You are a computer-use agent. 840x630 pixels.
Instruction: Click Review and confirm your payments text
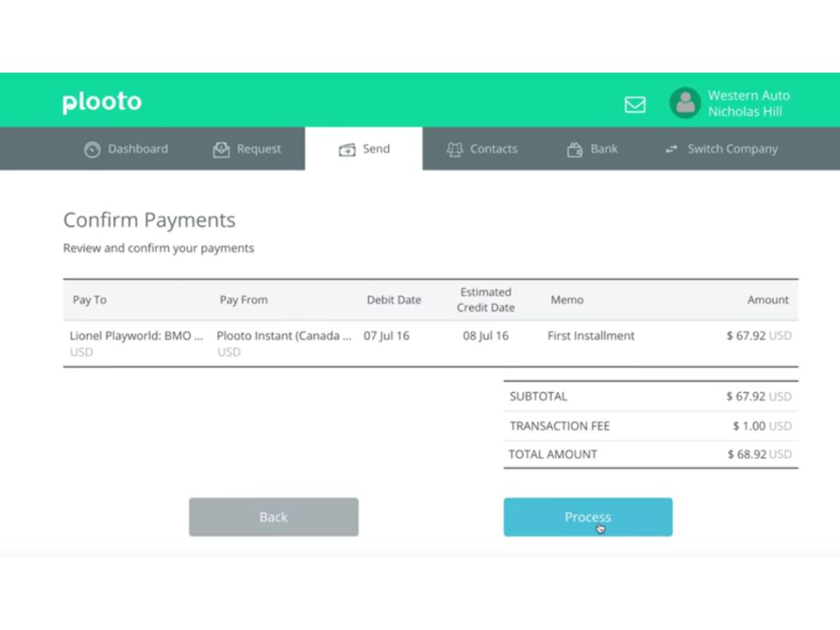(x=159, y=248)
